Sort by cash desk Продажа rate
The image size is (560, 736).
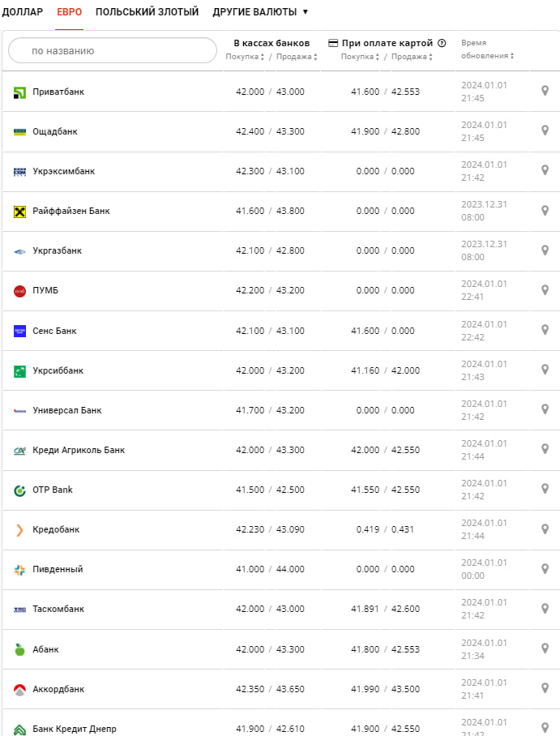[296, 57]
